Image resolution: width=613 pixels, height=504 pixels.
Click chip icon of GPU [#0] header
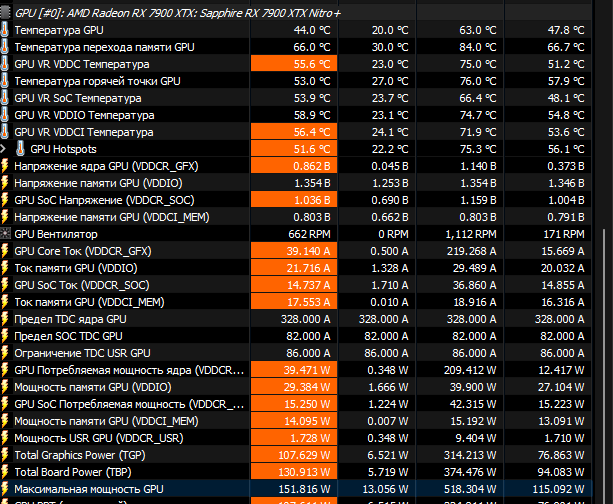coord(5,13)
